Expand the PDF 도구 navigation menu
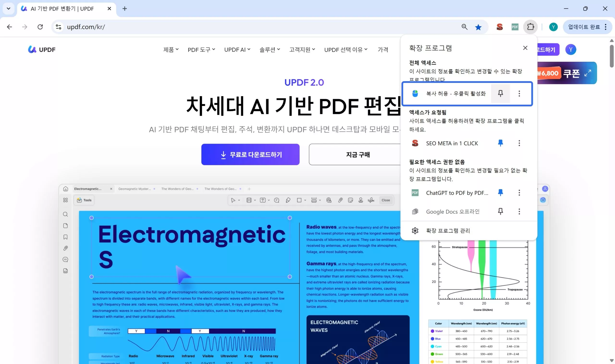Screen dimensions: 615x364 201,49
